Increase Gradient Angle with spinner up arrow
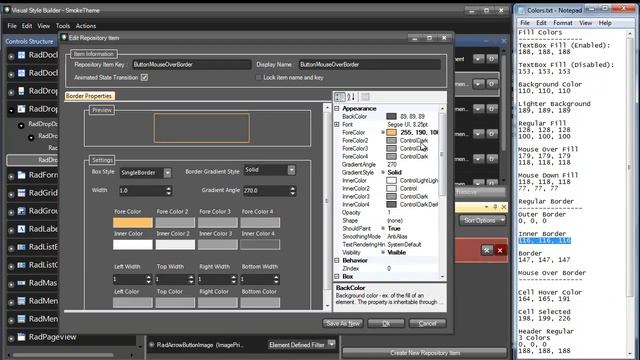The image size is (640, 360). point(292,188)
